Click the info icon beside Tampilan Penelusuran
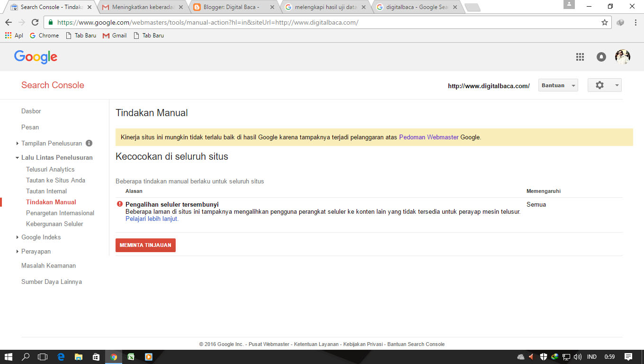Image resolution: width=644 pixels, height=364 pixels. coord(89,143)
